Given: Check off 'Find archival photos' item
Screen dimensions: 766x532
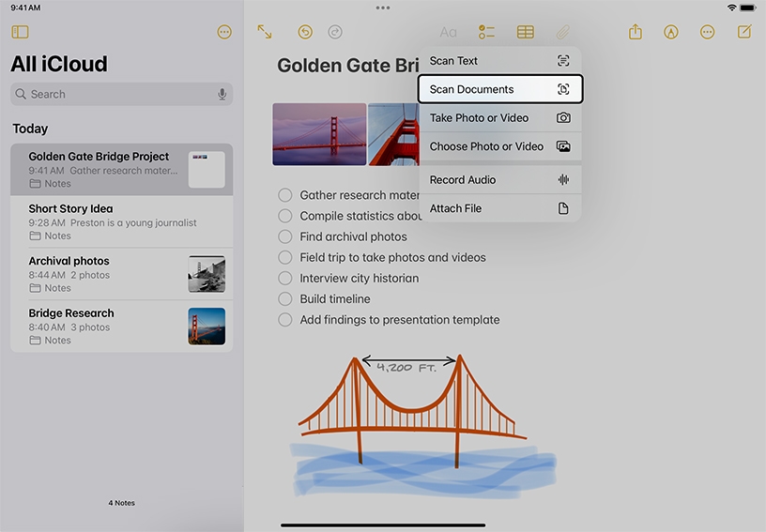Looking at the screenshot, I should [285, 236].
